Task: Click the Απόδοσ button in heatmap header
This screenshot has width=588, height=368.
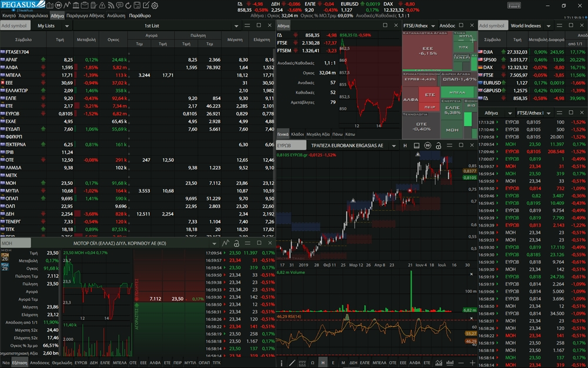Action: point(447,26)
